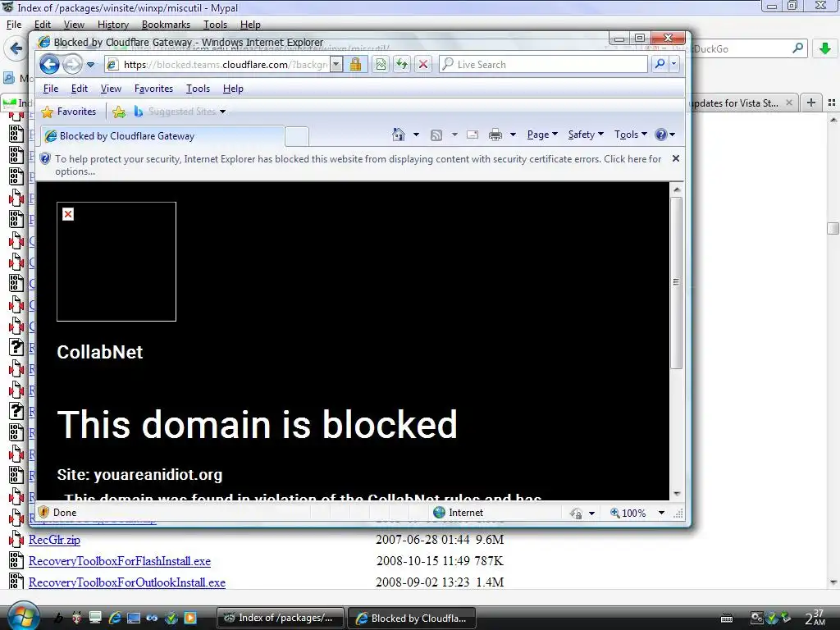Click the Show Desktop quick launch icon
The height and width of the screenshot is (630, 840).
(95, 618)
